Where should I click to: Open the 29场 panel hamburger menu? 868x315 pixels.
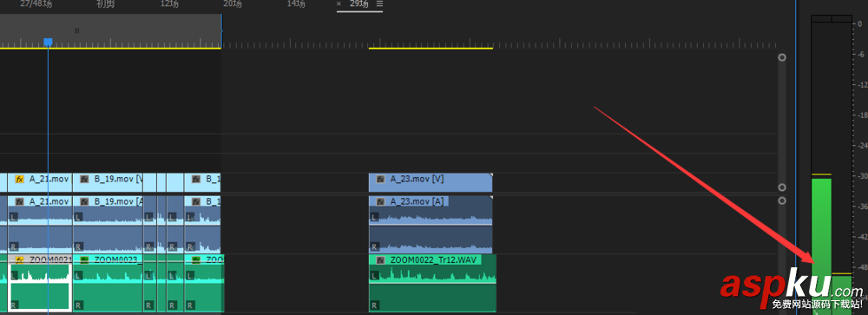(x=379, y=3)
